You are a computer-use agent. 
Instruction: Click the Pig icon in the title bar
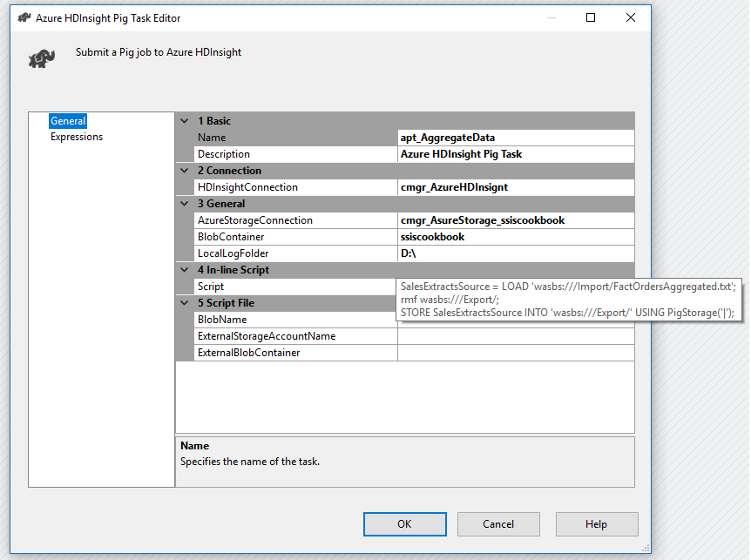point(24,18)
